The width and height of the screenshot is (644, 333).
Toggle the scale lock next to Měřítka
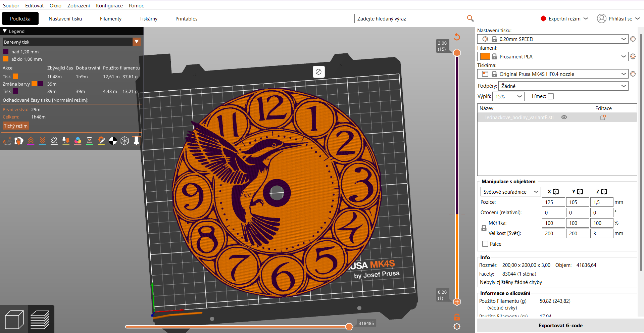click(x=484, y=228)
